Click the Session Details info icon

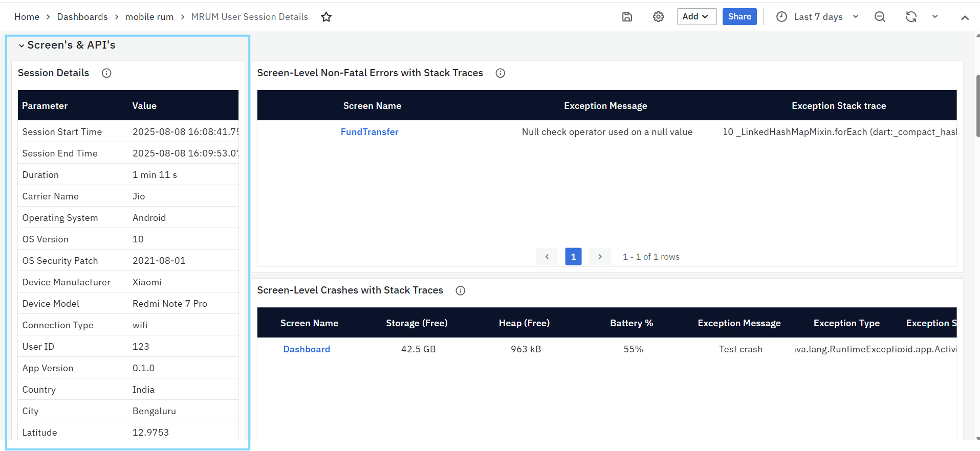click(x=106, y=73)
